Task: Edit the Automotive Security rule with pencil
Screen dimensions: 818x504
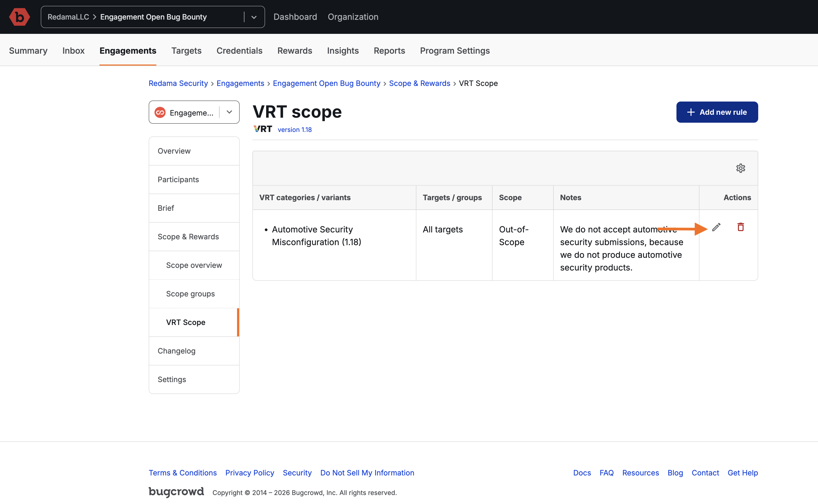Action: pyautogui.click(x=716, y=227)
